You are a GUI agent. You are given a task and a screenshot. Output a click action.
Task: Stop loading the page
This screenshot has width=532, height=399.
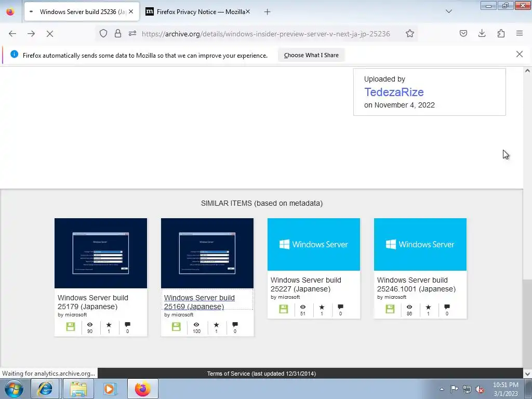click(50, 34)
